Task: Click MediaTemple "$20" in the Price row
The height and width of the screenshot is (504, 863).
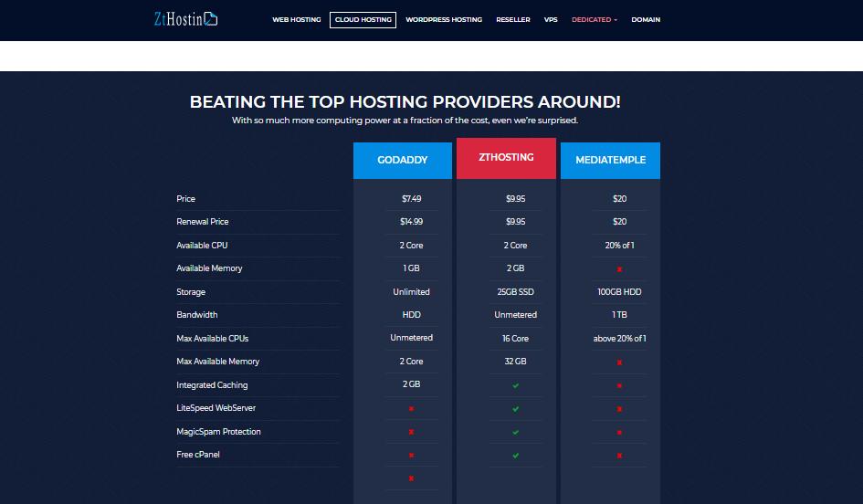Action: 620,199
